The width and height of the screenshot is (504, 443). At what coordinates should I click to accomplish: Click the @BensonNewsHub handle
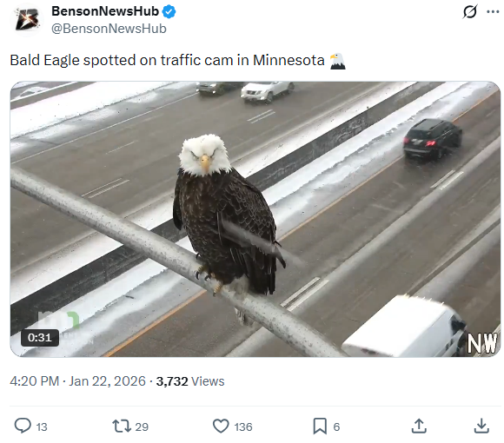click(109, 29)
